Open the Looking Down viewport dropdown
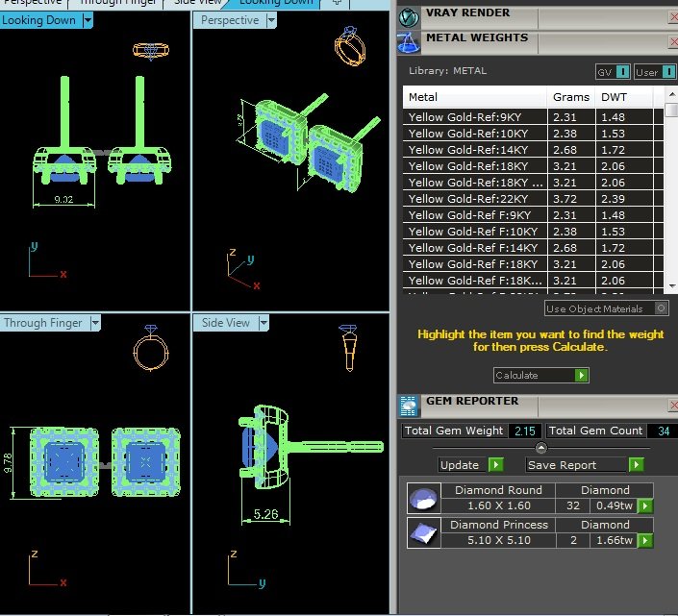 coord(88,20)
